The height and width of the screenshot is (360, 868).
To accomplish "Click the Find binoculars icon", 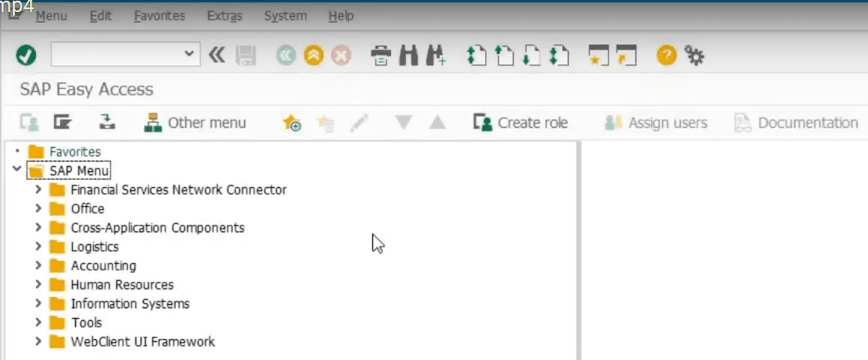I will pos(408,55).
